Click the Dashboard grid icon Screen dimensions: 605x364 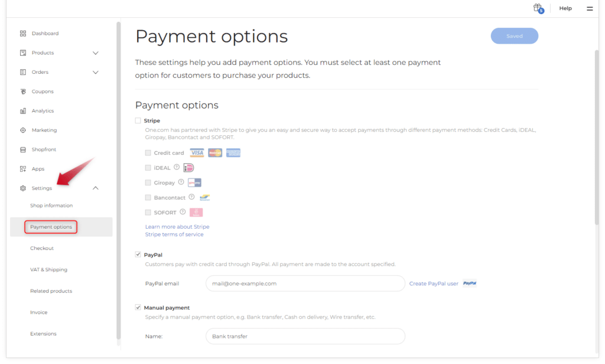(x=23, y=34)
